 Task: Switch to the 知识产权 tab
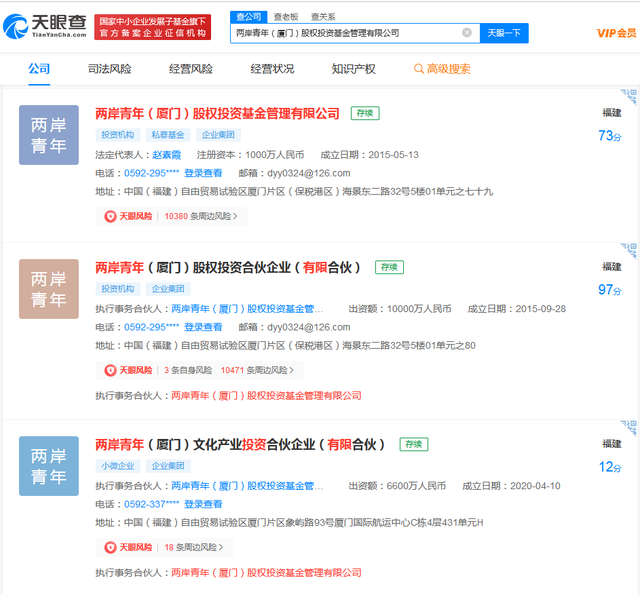[353, 69]
